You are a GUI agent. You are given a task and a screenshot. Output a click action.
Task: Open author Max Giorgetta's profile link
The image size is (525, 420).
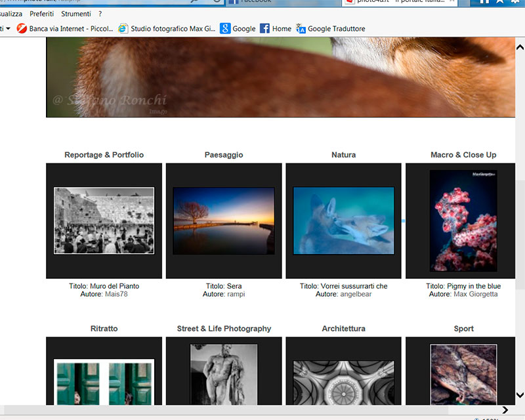pos(475,294)
